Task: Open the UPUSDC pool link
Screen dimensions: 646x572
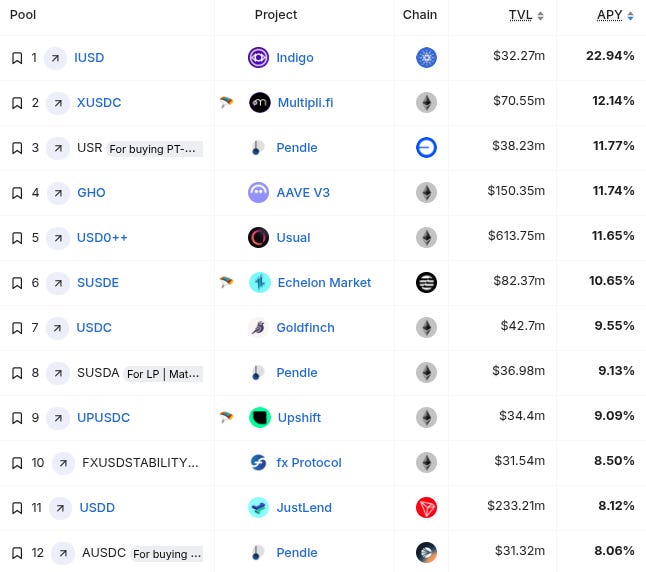Action: (x=103, y=417)
